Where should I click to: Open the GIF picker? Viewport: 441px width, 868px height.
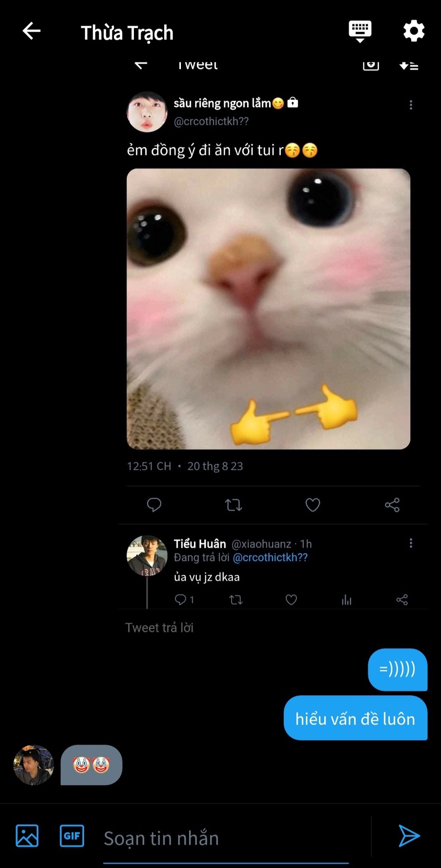point(72,835)
